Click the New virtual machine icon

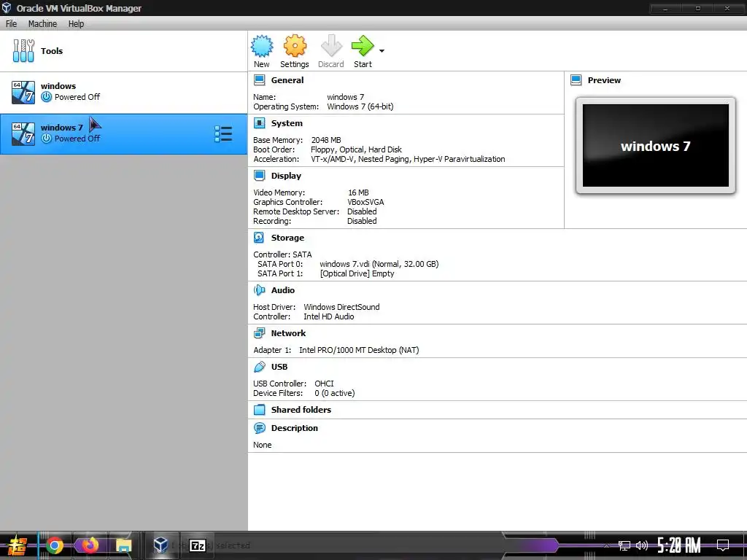pyautogui.click(x=262, y=46)
